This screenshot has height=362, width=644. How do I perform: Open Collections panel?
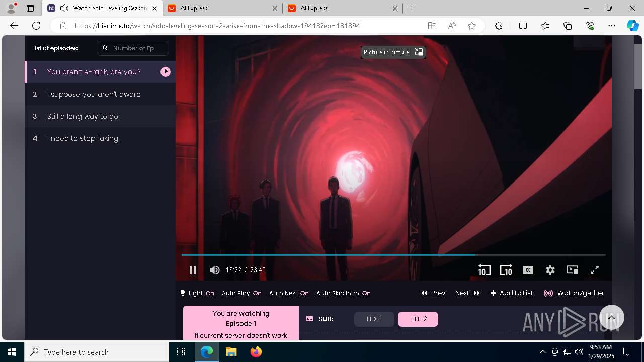pos(568,26)
